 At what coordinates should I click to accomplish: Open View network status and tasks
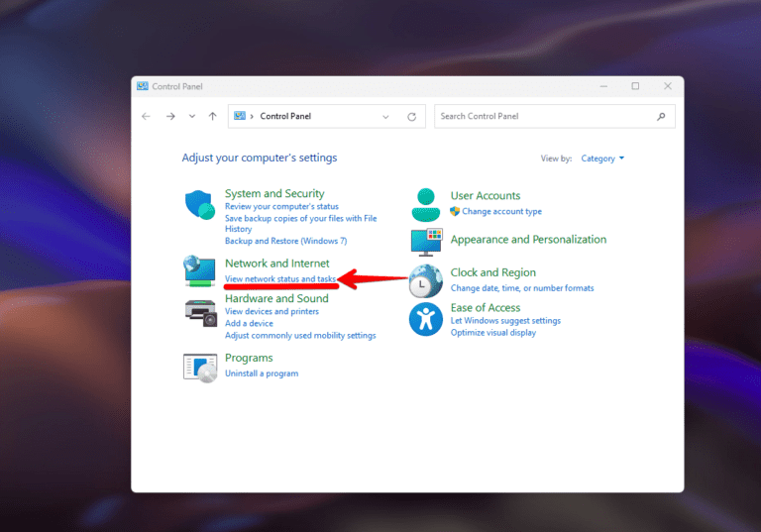tap(280, 279)
